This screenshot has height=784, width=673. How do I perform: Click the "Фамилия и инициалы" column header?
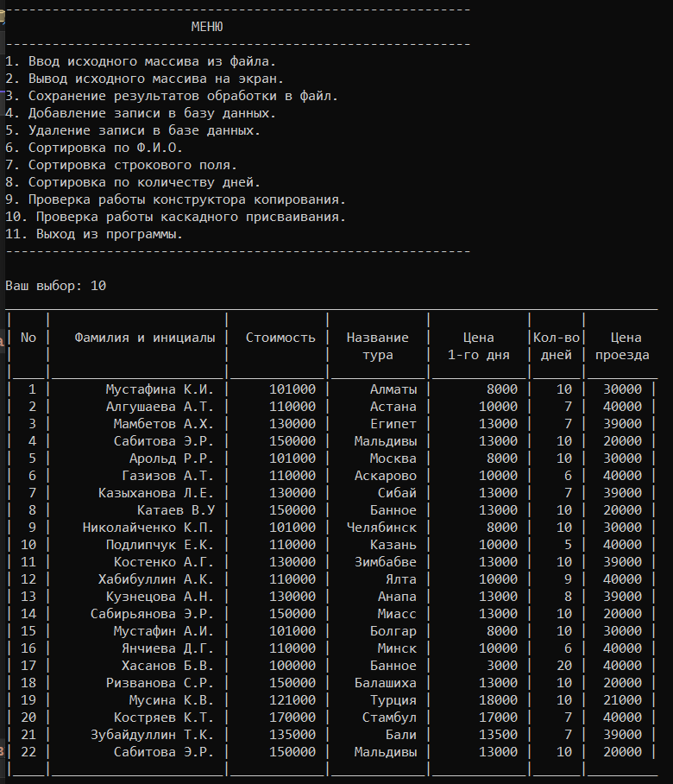click(145, 338)
